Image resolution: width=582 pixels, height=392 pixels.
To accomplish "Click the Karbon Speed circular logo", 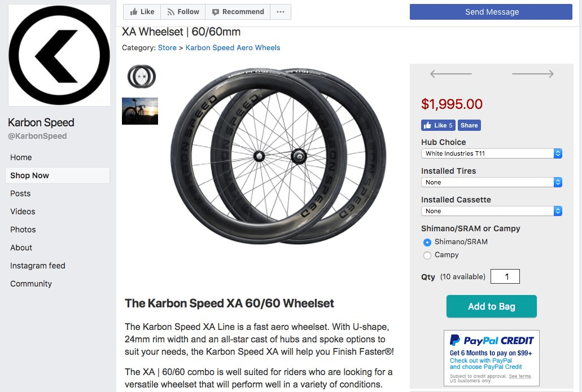I will [x=59, y=54].
